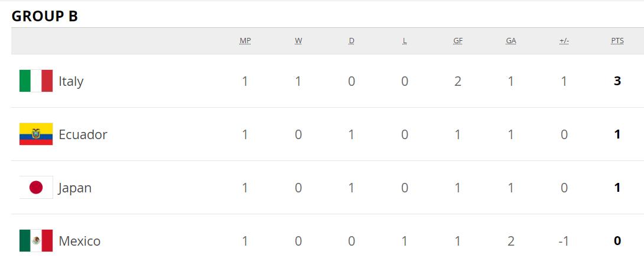Click the MP column header
644x264 pixels.
(245, 41)
